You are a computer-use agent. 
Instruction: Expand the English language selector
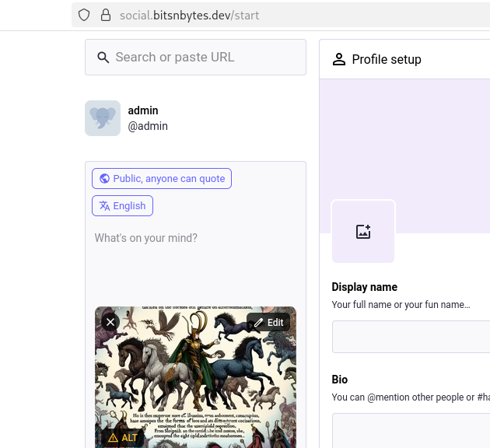click(x=123, y=206)
